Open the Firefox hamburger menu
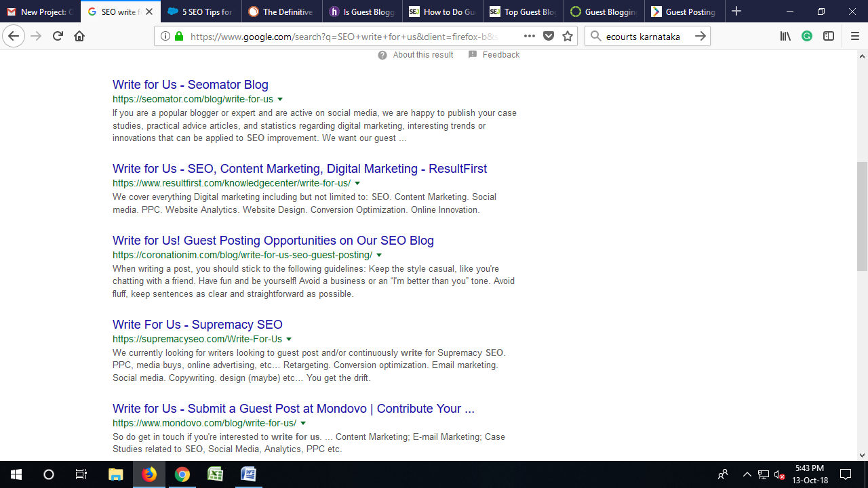The width and height of the screenshot is (868, 488). click(x=854, y=37)
